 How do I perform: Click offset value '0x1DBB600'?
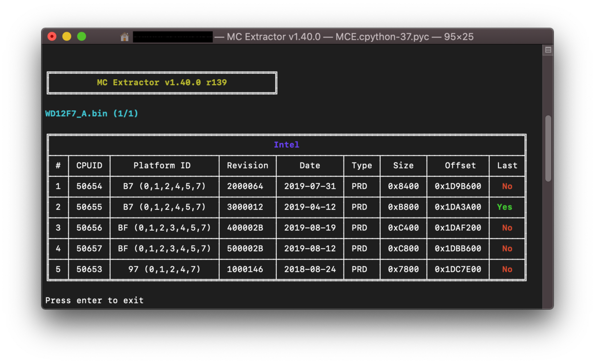coord(458,249)
